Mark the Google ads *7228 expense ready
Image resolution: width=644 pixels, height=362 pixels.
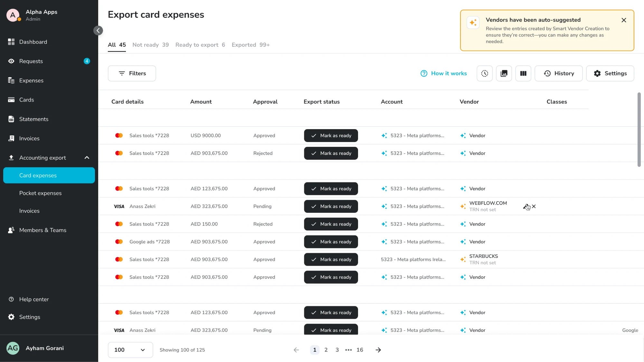[x=331, y=242]
